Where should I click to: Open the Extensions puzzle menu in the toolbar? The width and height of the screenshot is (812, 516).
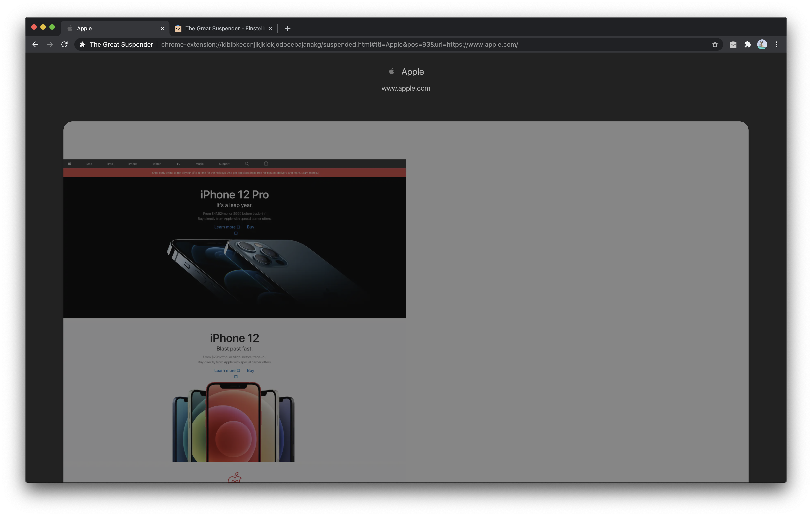[748, 44]
